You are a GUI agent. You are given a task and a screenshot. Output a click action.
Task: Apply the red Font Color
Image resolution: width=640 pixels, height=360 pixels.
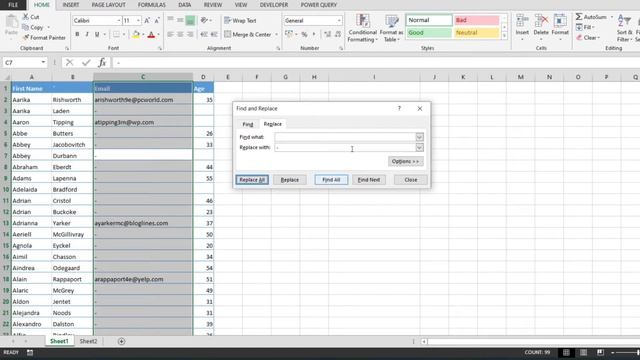click(151, 35)
